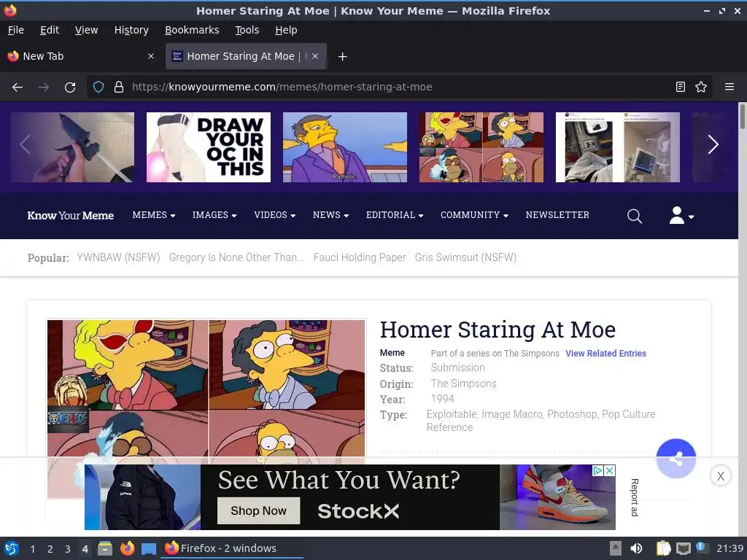Click View Related Entries link
Image resolution: width=747 pixels, height=560 pixels.
(x=605, y=354)
